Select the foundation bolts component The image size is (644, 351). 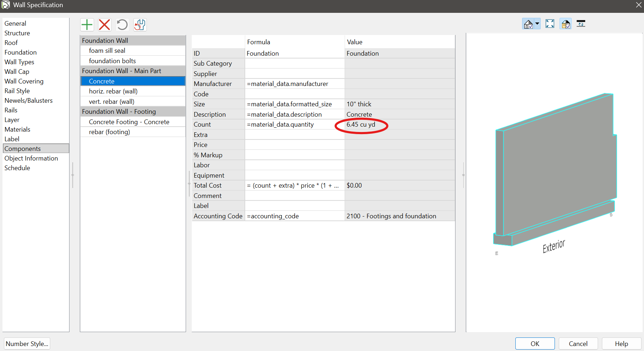[112, 61]
